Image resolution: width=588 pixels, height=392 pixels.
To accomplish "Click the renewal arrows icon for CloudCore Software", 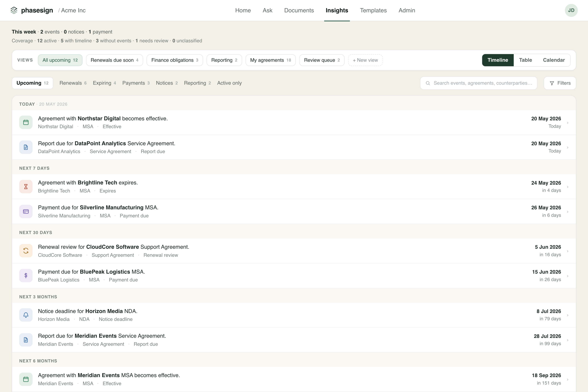I will 26,251.
